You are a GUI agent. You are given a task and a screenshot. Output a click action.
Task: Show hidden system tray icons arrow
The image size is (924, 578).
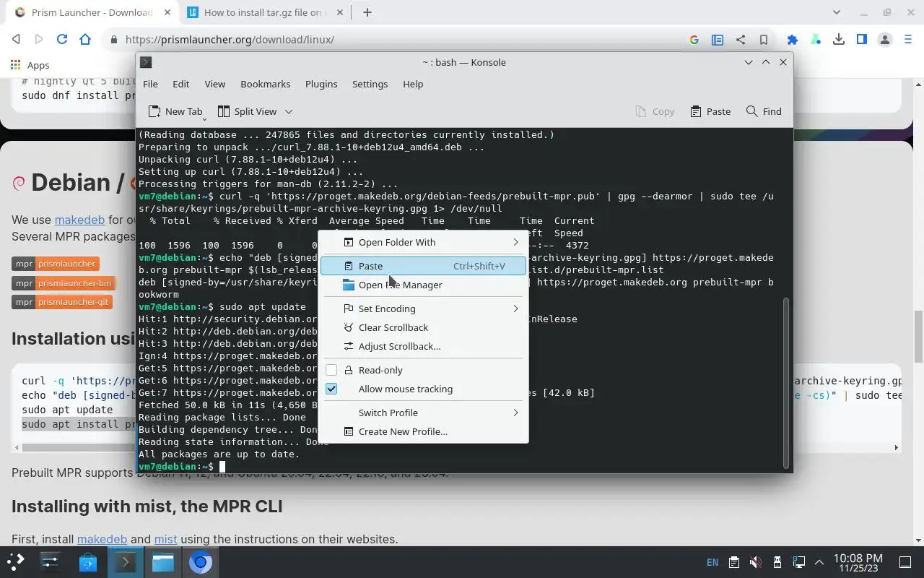819,562
